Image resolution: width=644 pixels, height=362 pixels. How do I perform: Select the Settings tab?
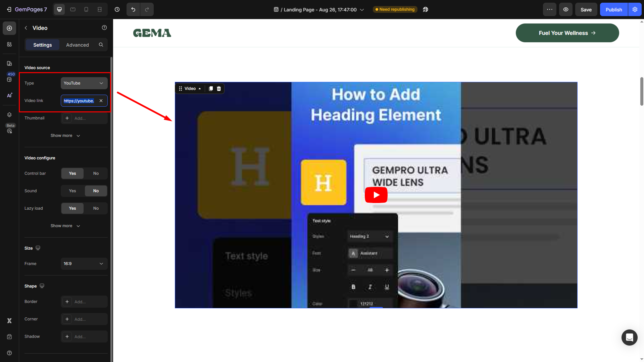(43, 45)
